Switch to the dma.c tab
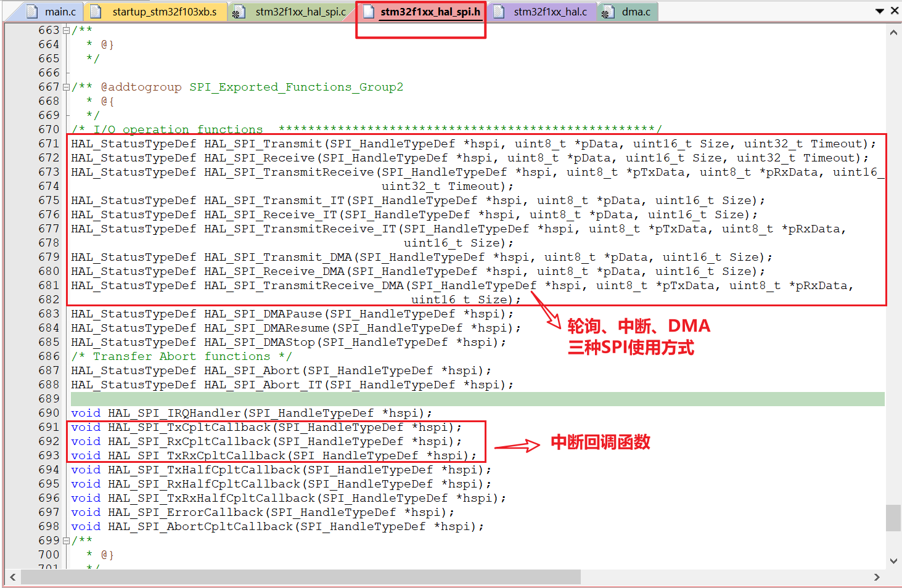This screenshot has width=902, height=588. click(x=628, y=12)
